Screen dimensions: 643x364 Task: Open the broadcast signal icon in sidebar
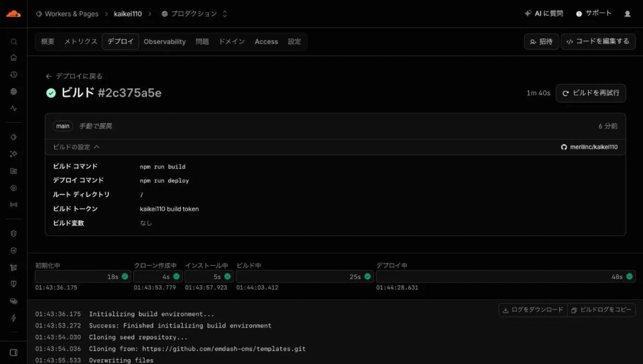tap(14, 204)
